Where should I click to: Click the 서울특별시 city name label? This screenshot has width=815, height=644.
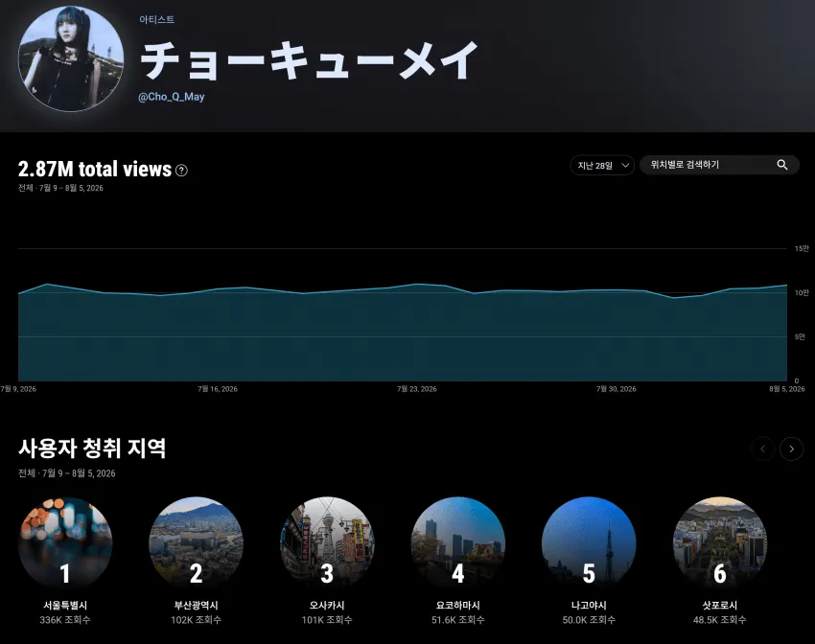65,605
